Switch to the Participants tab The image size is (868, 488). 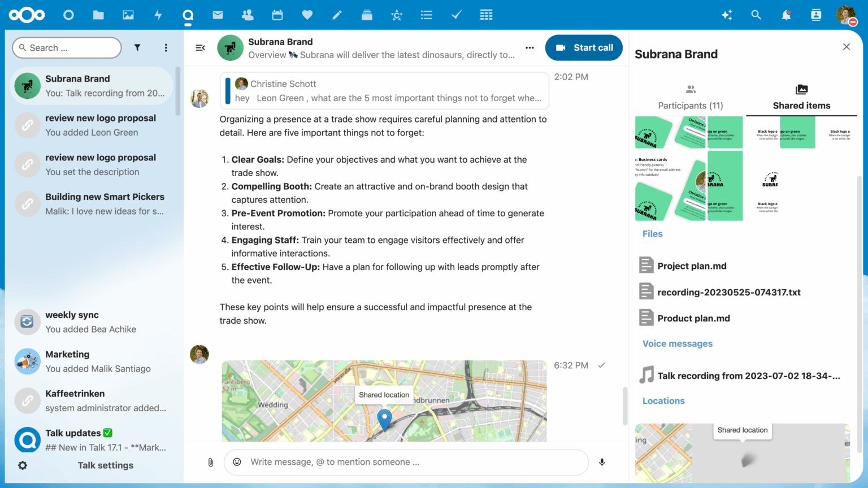[x=691, y=96]
